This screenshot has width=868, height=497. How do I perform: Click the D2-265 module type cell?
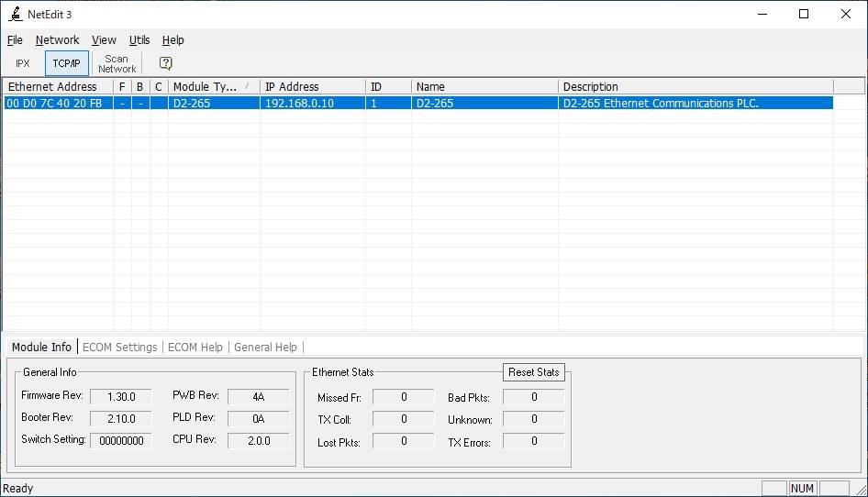pos(214,103)
